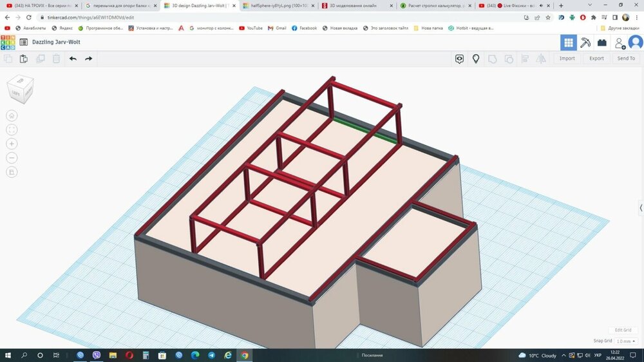Click the Edit Grid button
Image resolution: width=644 pixels, height=362 pixels.
623,330
